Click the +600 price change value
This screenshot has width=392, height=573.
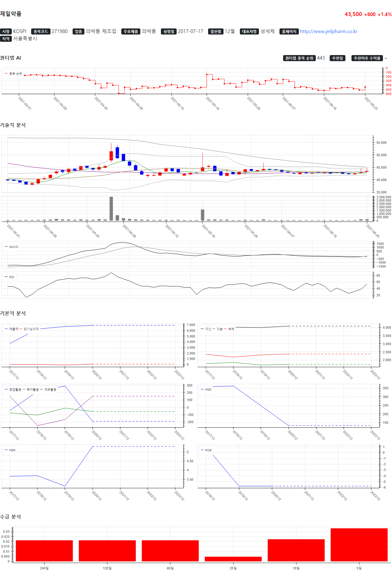[370, 14]
